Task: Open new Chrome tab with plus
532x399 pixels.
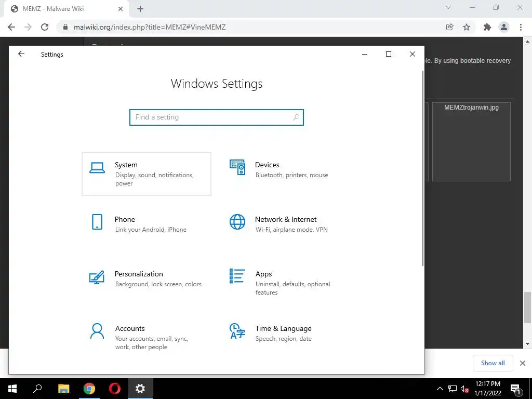Action: point(140,9)
